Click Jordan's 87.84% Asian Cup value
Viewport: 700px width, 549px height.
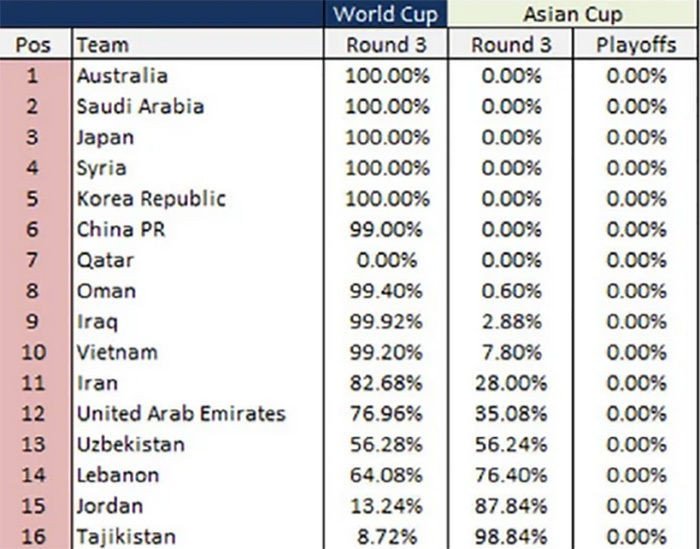(x=510, y=506)
